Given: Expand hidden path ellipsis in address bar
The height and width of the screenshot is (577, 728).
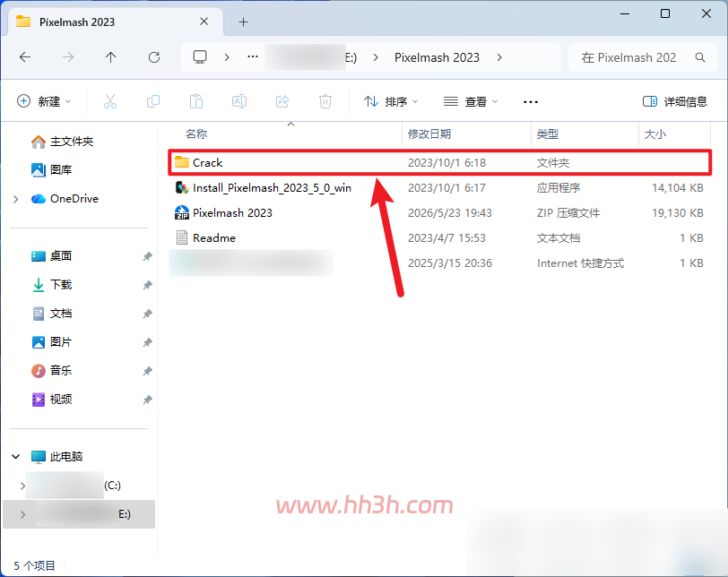Looking at the screenshot, I should click(x=253, y=56).
